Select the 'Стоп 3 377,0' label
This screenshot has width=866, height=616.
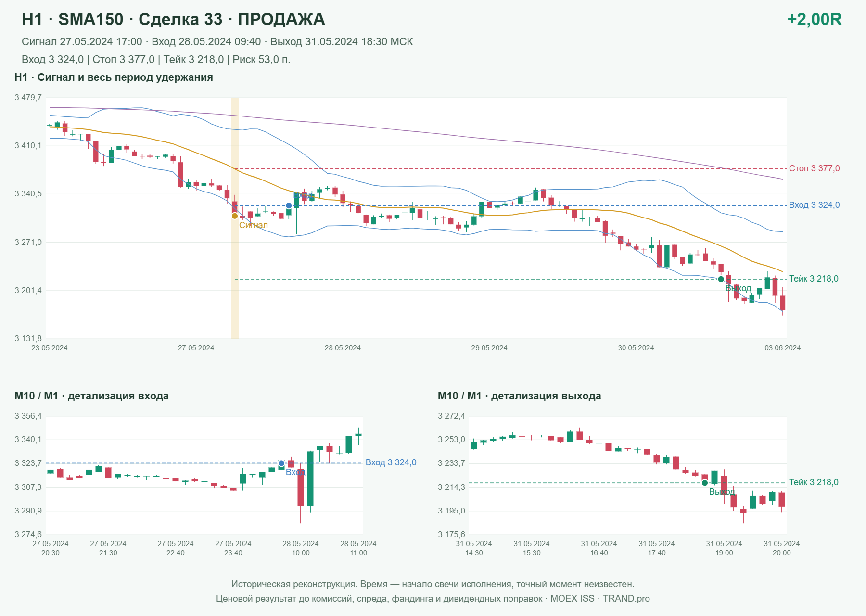click(814, 168)
